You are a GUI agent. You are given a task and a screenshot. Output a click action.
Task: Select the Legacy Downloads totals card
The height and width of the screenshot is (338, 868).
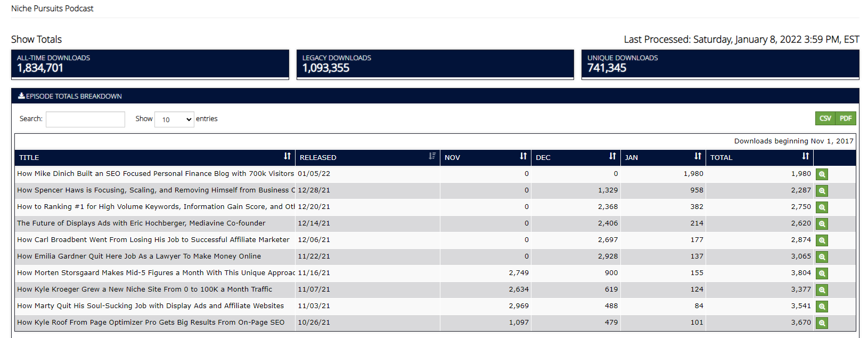tap(435, 65)
